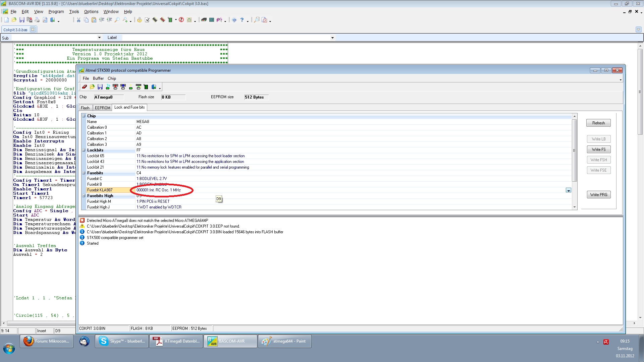The image size is (644, 362).
Task: Open the Program menu in BASCOM
Action: [56, 12]
